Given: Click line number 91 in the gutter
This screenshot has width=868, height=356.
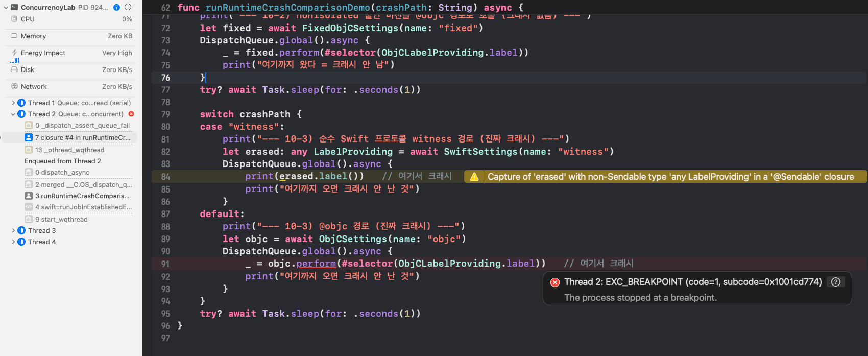Looking at the screenshot, I should (x=165, y=264).
